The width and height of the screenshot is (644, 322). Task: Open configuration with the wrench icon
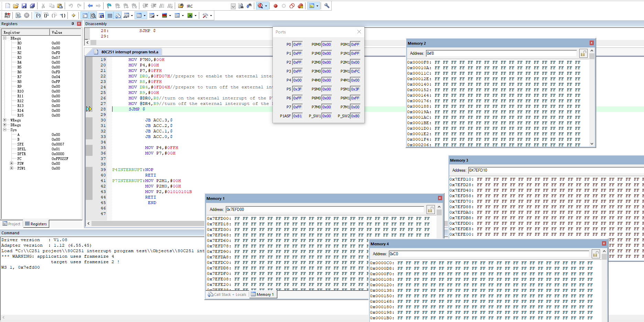click(x=327, y=6)
